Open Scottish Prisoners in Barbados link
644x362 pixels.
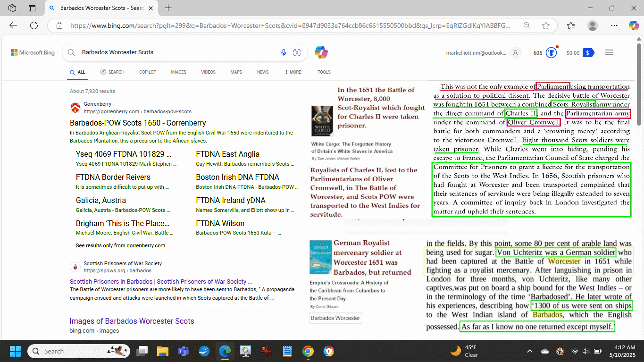160,281
